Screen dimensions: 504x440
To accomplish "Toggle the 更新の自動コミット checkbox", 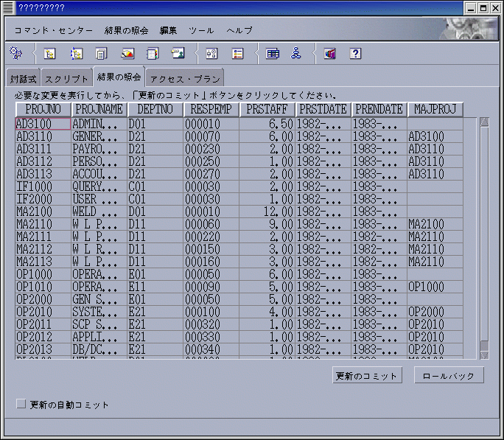I will coord(21,404).
